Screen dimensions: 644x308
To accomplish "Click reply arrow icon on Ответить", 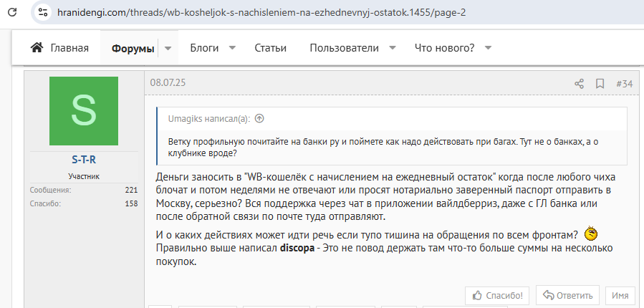I will [548, 294].
